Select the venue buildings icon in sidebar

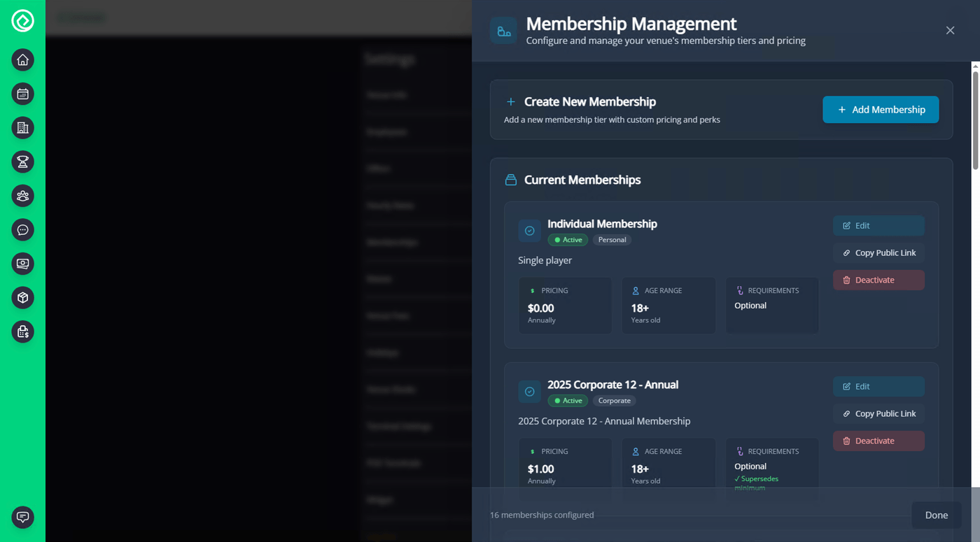point(22,128)
